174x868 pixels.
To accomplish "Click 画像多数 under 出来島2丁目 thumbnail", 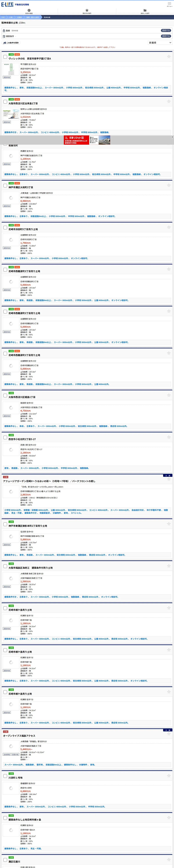I will coord(7,122).
